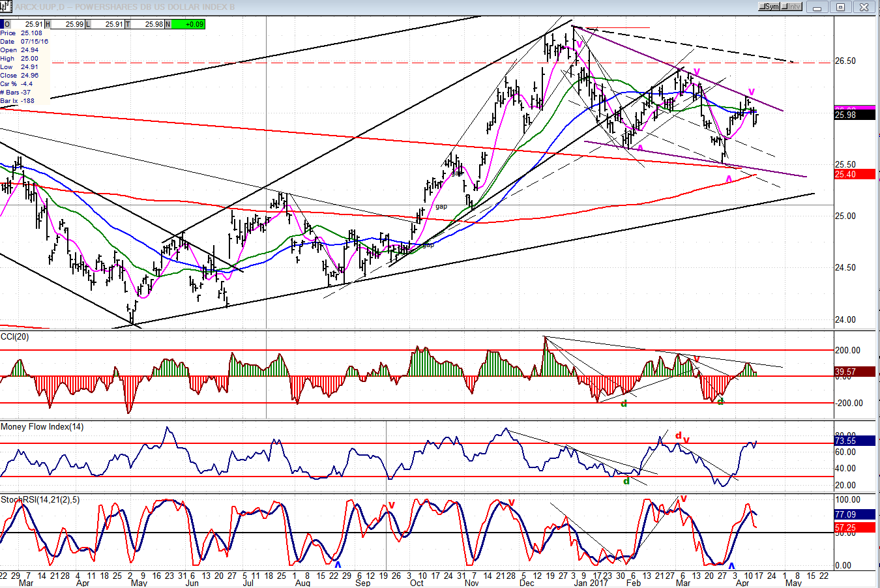Click the High 25.00 row in data box
The height and width of the screenshot is (588, 880).
(x=24, y=59)
